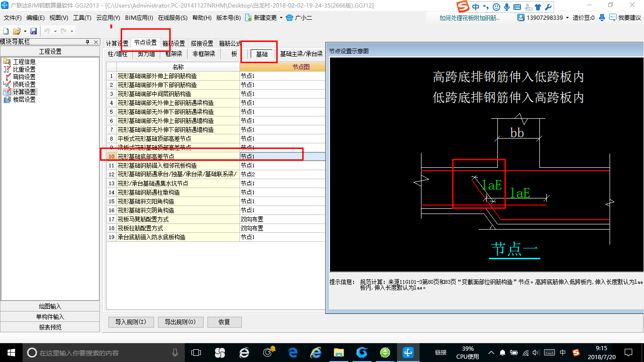Click the notification bell icon
Viewport: 644px width, 362px height.
click(602, 17)
